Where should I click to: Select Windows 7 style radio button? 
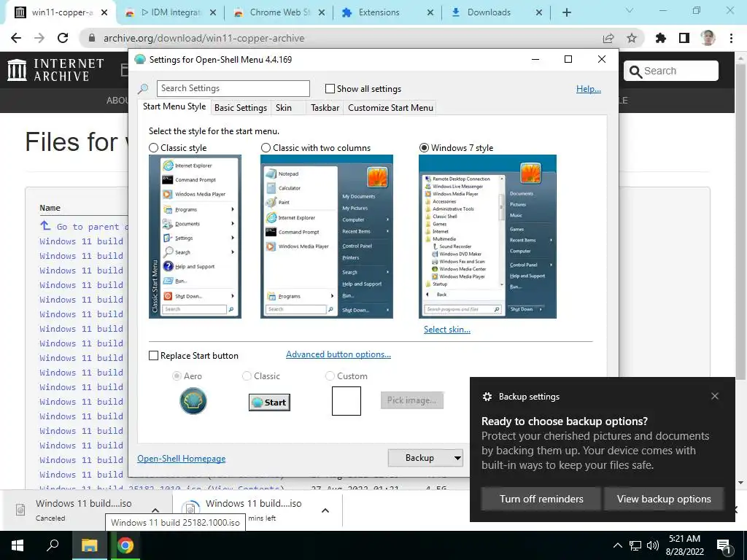424,148
